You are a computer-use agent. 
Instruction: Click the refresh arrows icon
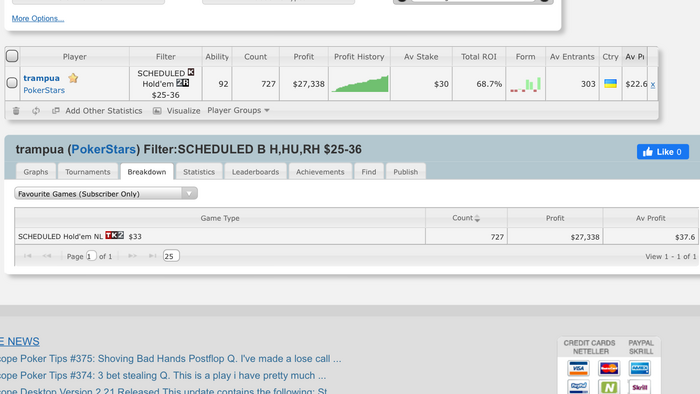[36, 111]
